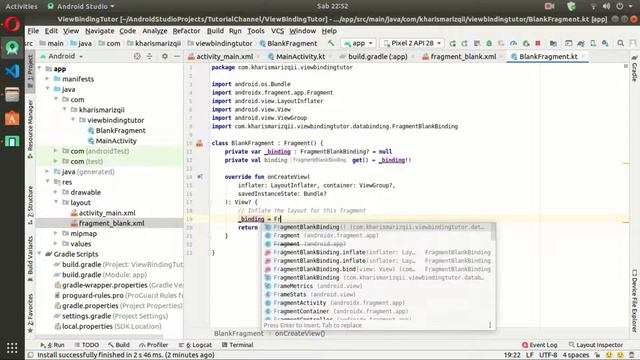The width and height of the screenshot is (640, 360).
Task: Click the tool windows icon at status bar left
Action: [30, 355]
